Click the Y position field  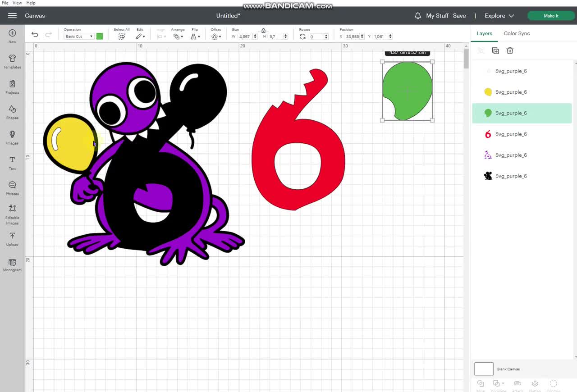tap(380, 36)
